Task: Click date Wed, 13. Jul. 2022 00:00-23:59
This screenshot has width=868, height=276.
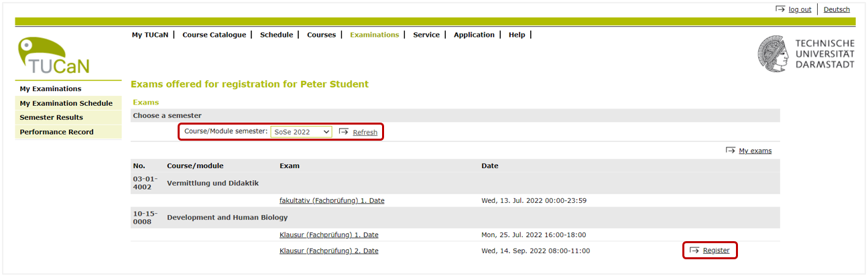Action: (x=535, y=200)
